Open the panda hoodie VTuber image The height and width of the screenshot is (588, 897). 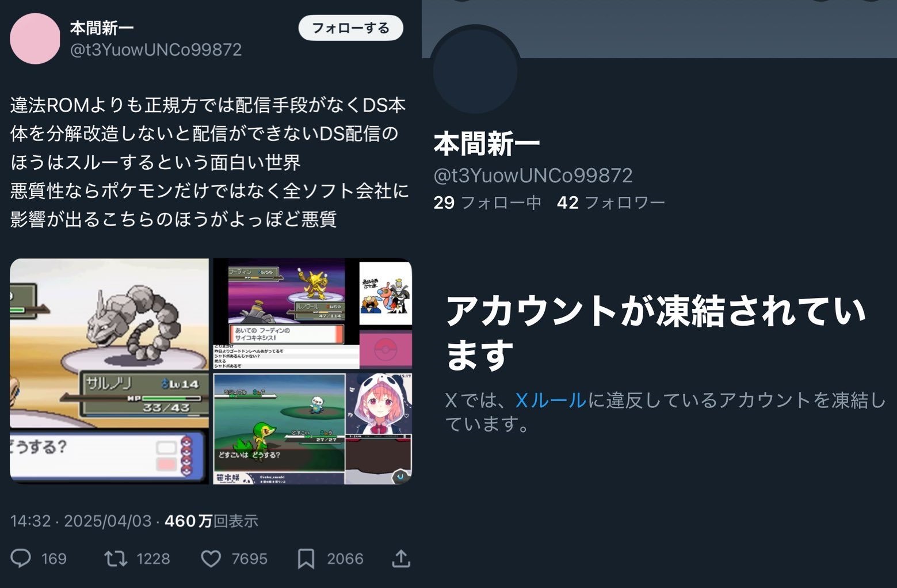pyautogui.click(x=379, y=429)
